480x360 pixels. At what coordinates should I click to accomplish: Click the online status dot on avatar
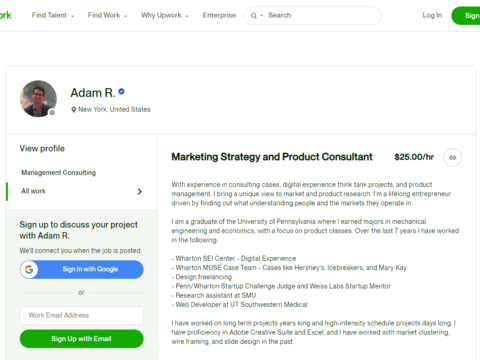pyautogui.click(x=52, y=113)
